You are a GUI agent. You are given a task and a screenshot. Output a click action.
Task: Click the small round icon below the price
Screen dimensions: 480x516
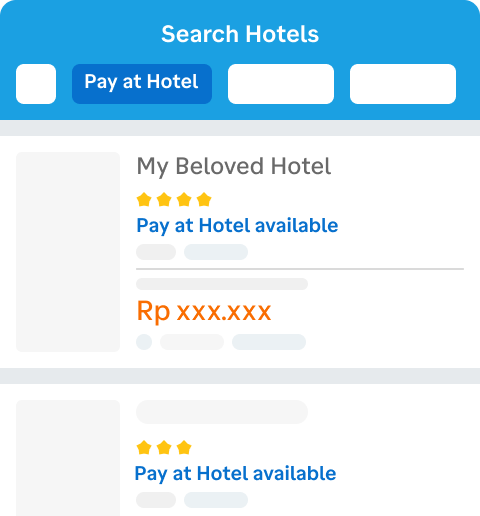point(144,342)
